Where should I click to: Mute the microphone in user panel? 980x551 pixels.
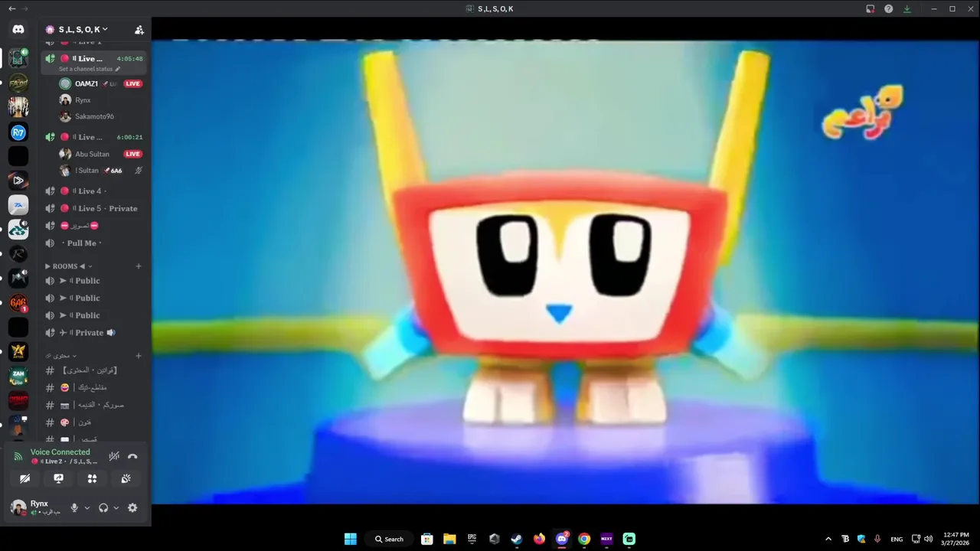74,507
